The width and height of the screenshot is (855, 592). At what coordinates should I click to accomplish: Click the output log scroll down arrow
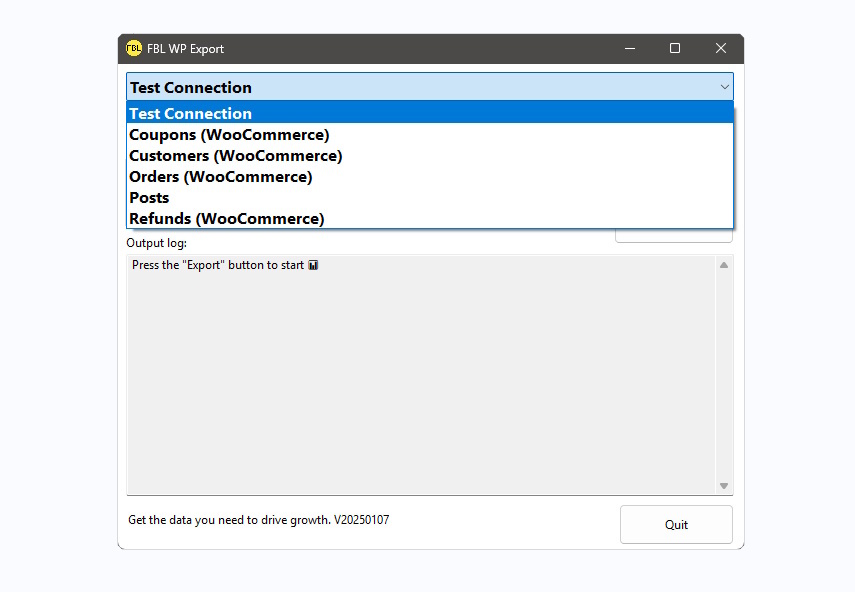click(x=724, y=486)
